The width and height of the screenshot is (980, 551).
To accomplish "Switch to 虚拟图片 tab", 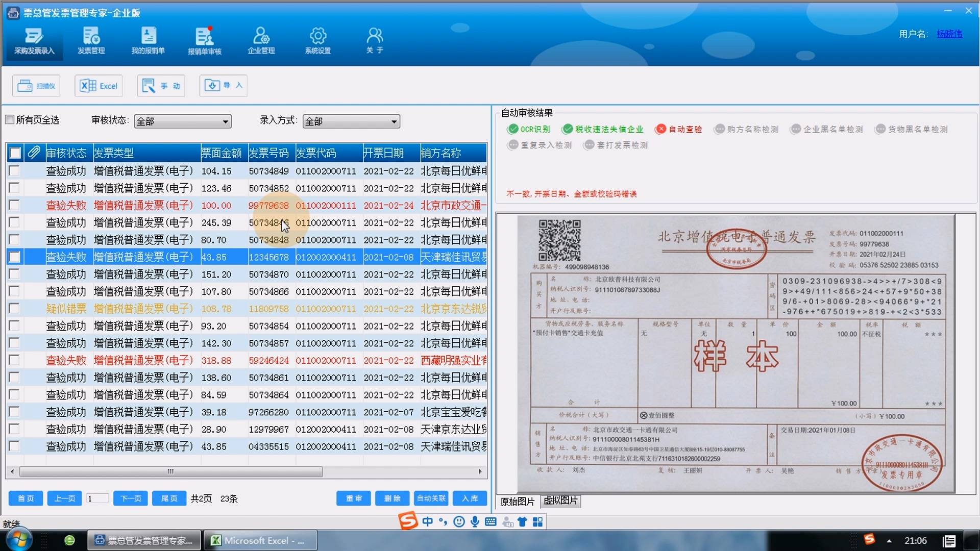I will pos(560,500).
